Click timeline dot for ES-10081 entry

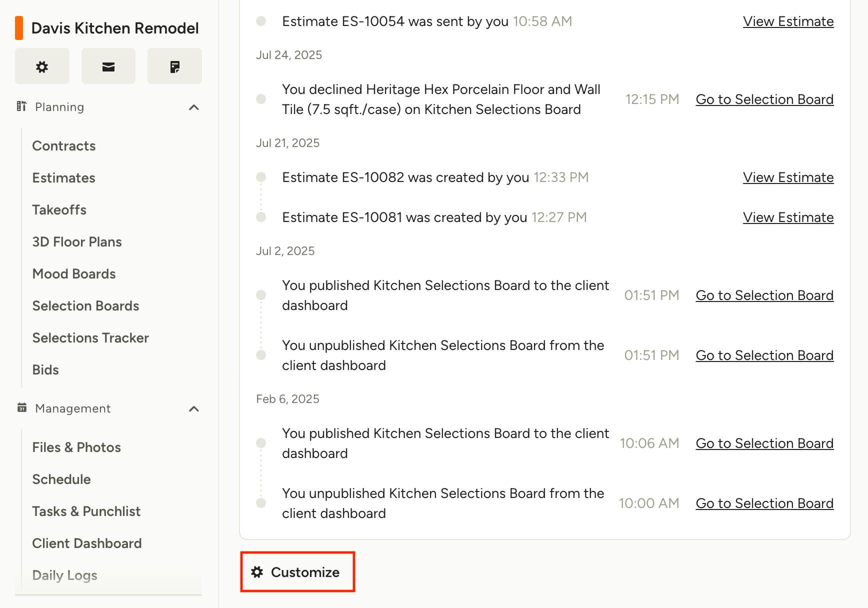click(x=261, y=217)
